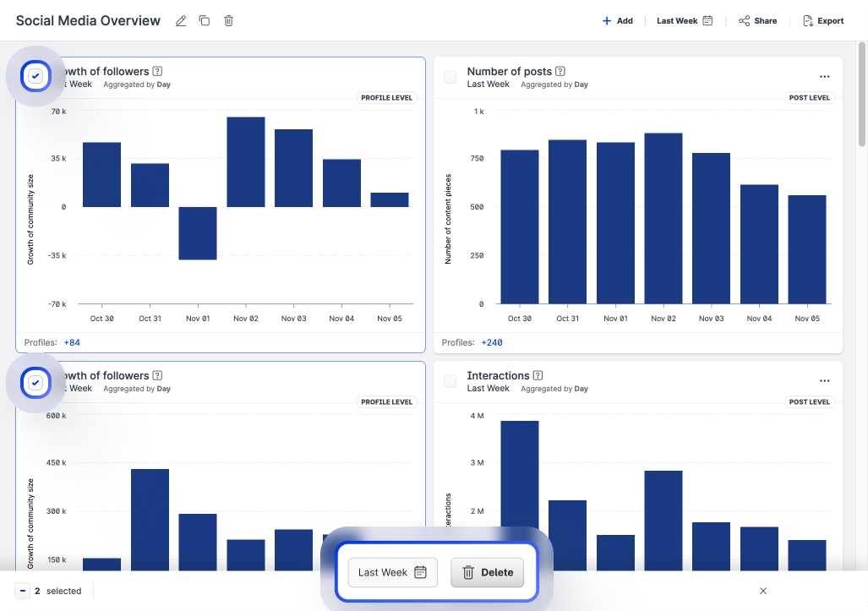Click the Export icon in header
868x611 pixels.
(x=807, y=21)
